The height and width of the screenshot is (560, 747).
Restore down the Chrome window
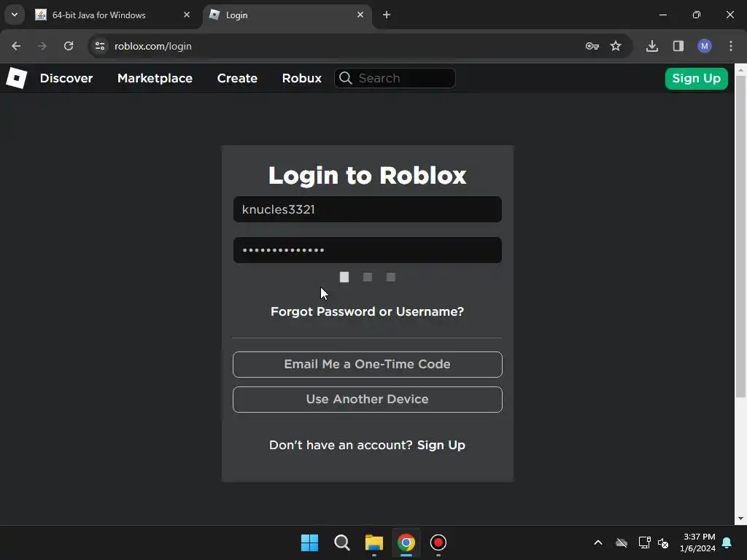(x=696, y=15)
